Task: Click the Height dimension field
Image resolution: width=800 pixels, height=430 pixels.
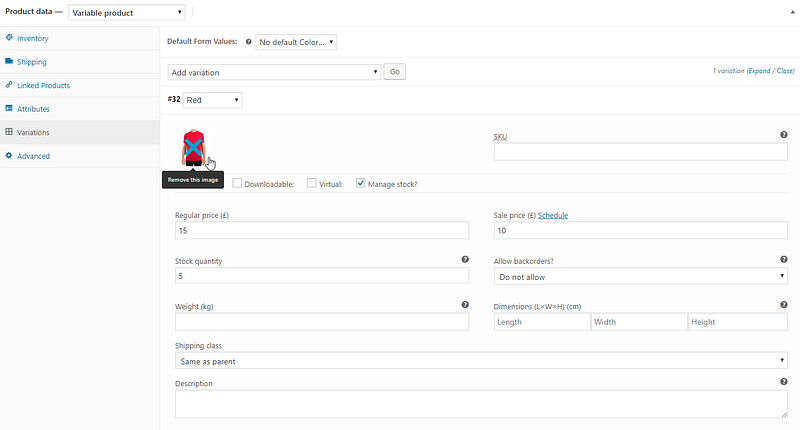Action: point(737,322)
